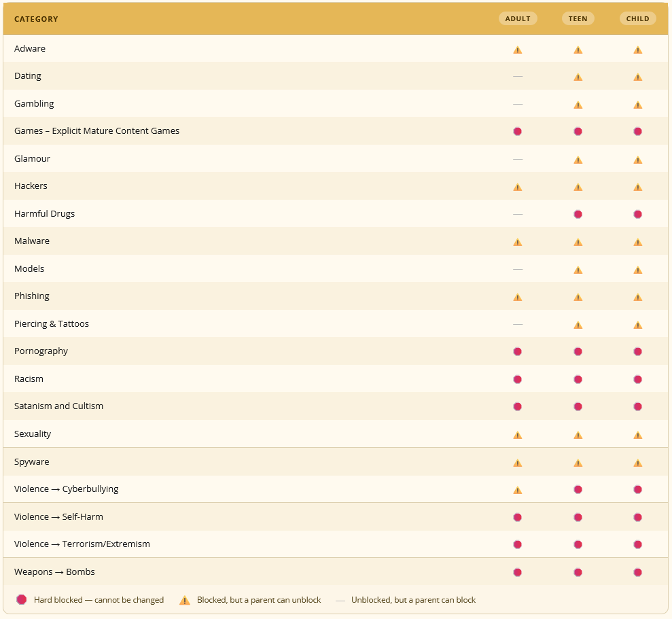This screenshot has width=672, height=619.
Task: Click the Adult hard-blocked dot for Pornography
Action: coord(518,351)
